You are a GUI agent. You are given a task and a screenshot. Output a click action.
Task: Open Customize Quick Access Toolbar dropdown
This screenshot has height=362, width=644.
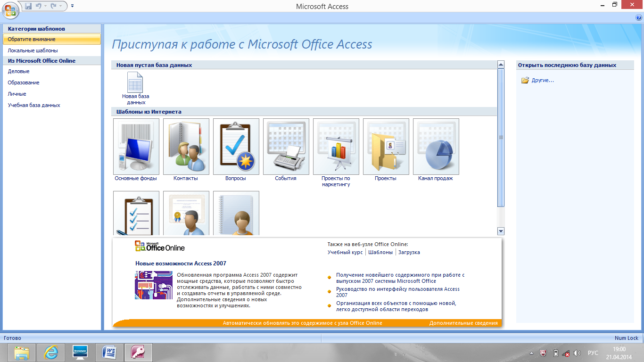pos(72,6)
